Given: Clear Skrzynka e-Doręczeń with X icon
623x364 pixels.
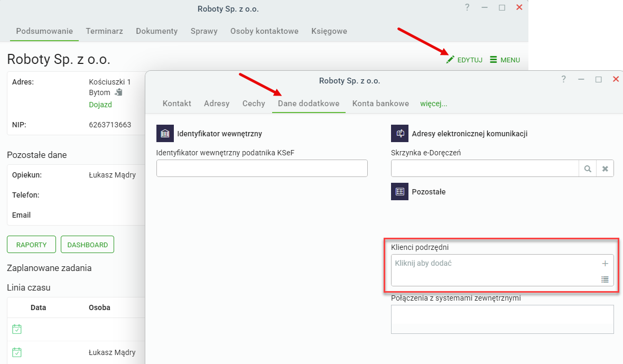Looking at the screenshot, I should tap(605, 169).
